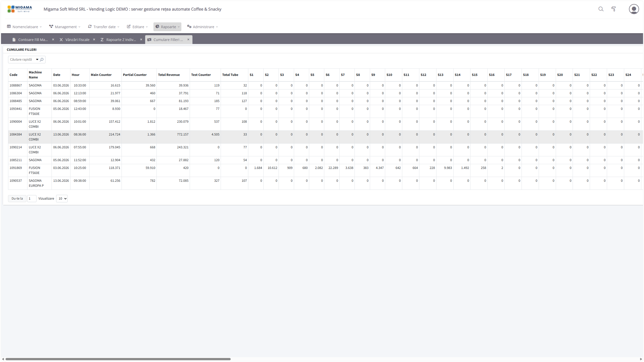Click the scrollbar left arrow
This screenshot has width=644, height=362.
tap(3, 359)
